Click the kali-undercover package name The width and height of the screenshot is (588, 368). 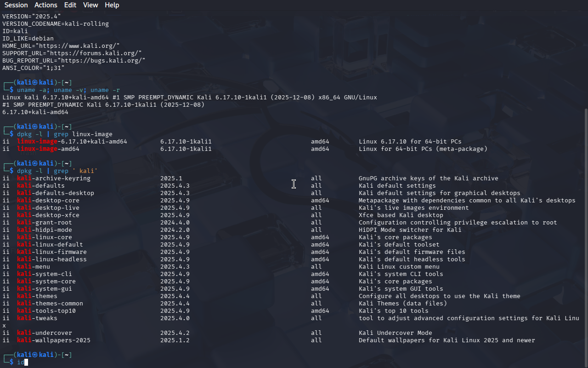point(45,333)
